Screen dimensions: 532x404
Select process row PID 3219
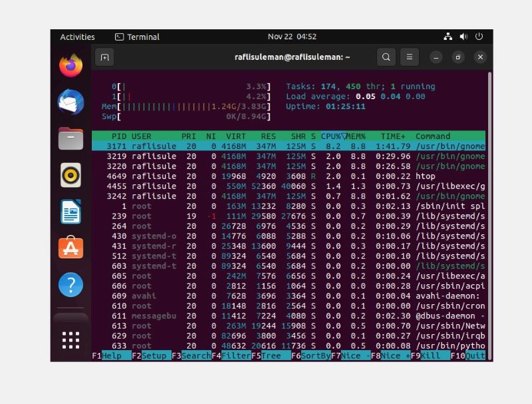(x=289, y=156)
